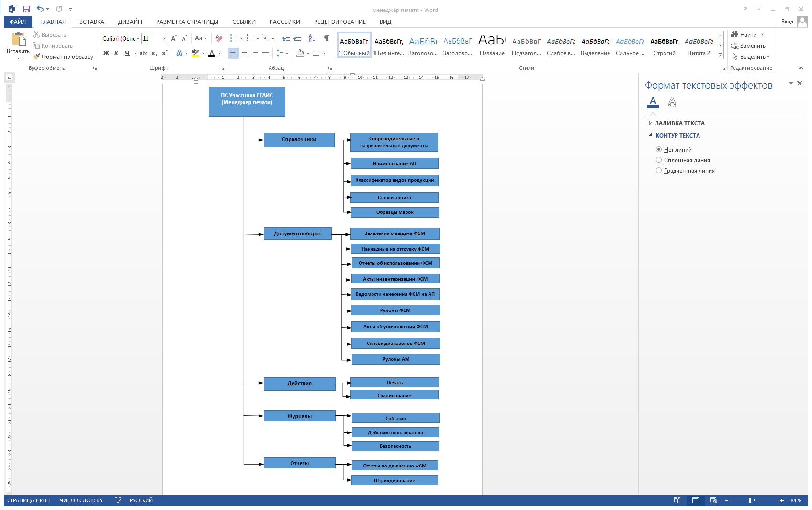
Task: Select Text Fill & Outline tab (underlined A)
Action: [653, 102]
